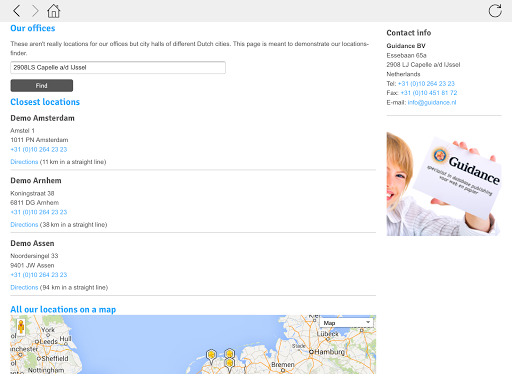Reload the page with the refresh icon
The width and height of the screenshot is (512, 374).
point(495,11)
